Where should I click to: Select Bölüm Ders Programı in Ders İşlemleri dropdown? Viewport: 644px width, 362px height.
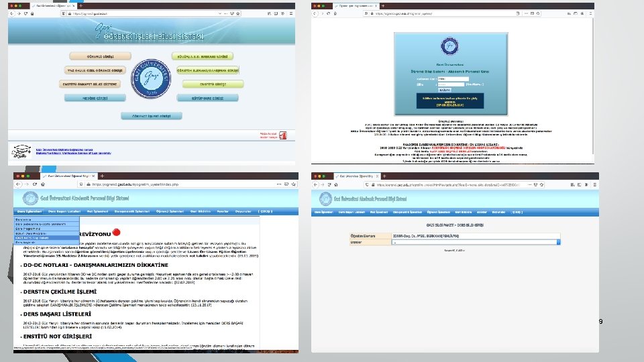point(47,233)
